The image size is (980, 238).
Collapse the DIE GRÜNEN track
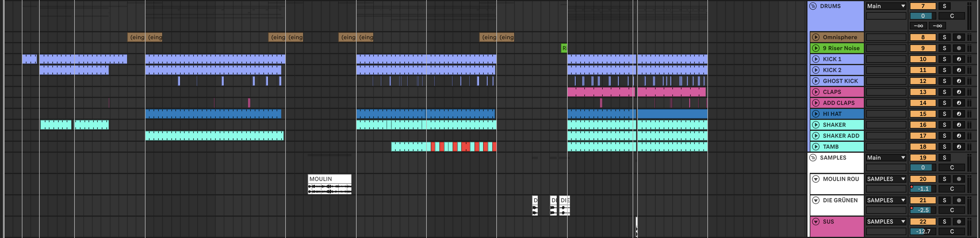click(816, 200)
